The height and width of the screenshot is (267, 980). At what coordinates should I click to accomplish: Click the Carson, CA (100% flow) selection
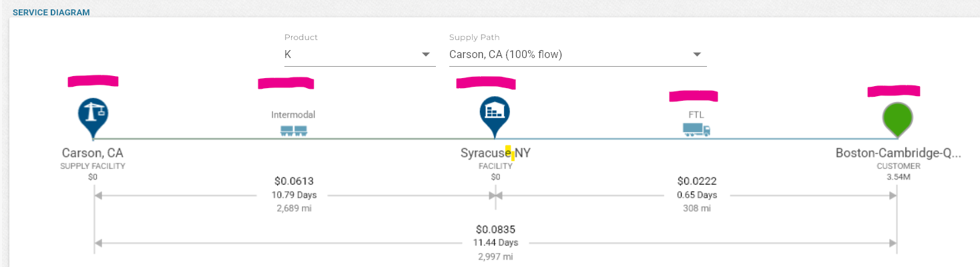pos(505,55)
